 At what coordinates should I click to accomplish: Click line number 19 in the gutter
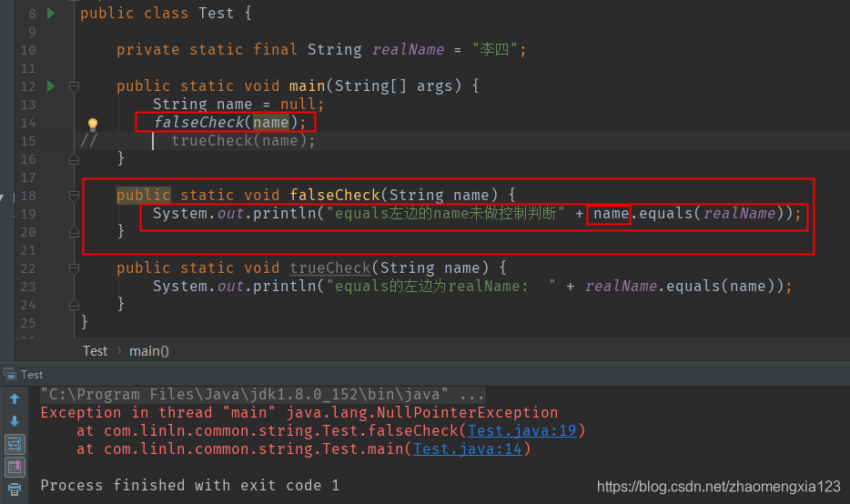pyautogui.click(x=28, y=214)
